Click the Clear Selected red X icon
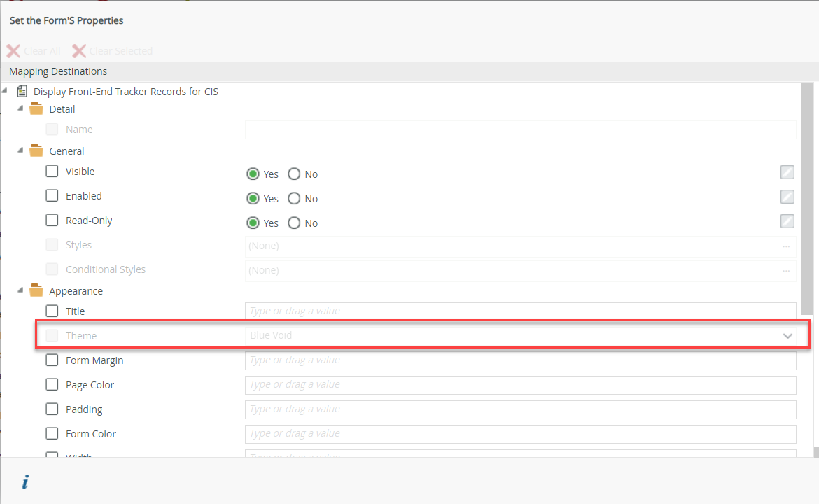Viewport: 819px width, 504px height. pyautogui.click(x=79, y=51)
